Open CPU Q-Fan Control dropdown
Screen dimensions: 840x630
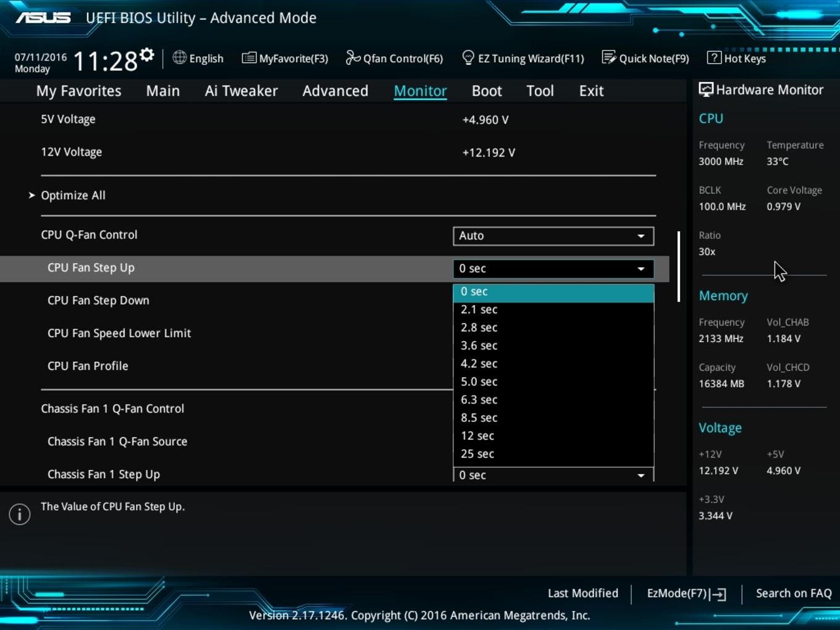click(553, 236)
